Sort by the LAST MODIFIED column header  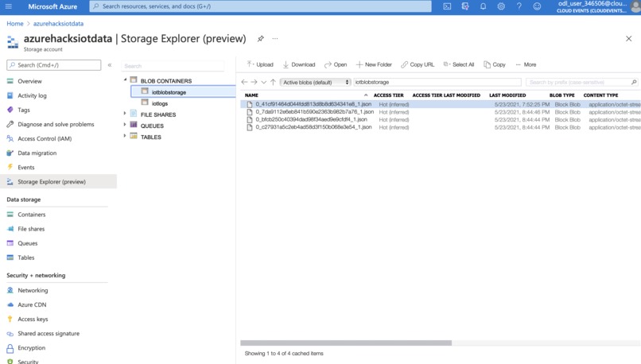[507, 95]
